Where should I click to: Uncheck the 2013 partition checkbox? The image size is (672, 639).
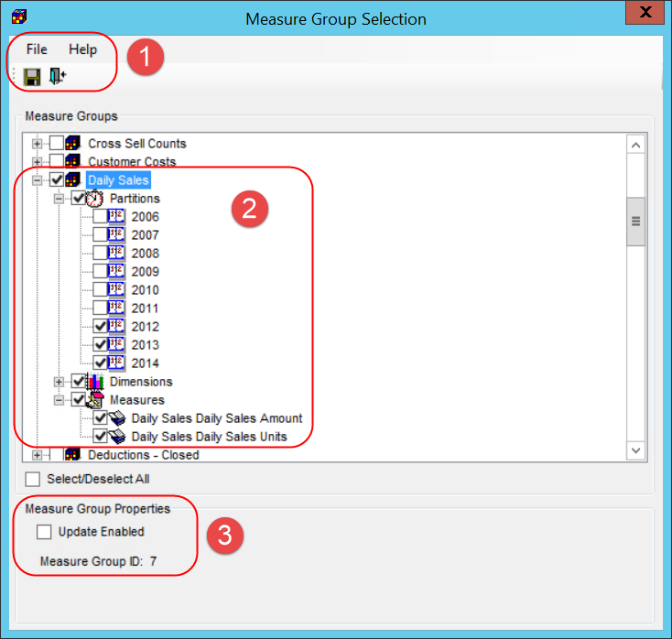coord(100,345)
